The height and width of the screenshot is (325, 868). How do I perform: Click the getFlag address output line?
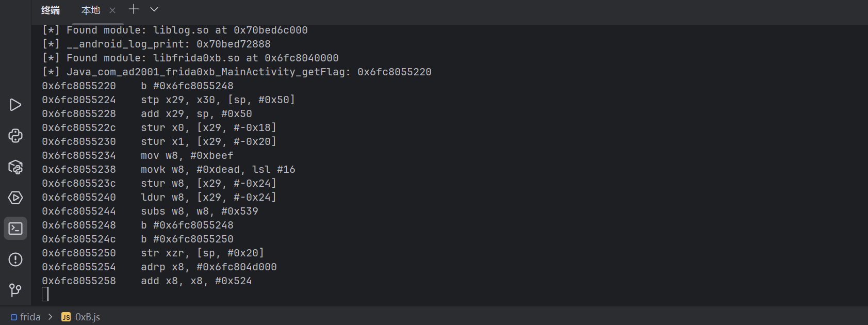coord(237,72)
